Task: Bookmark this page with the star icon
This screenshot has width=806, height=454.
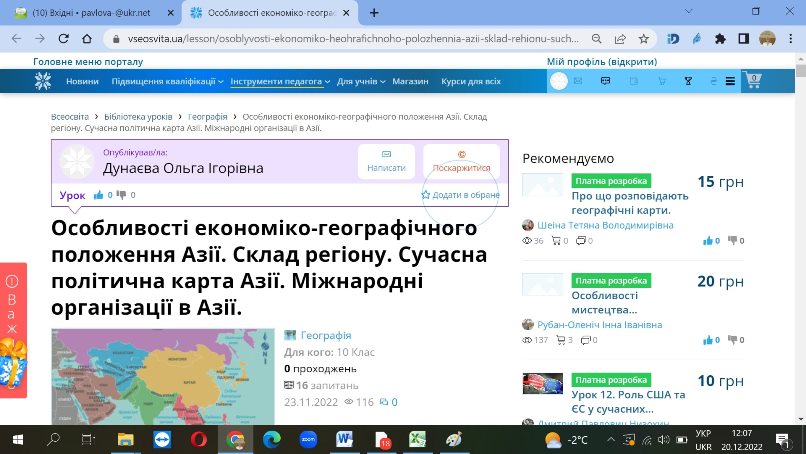Action: [x=644, y=39]
